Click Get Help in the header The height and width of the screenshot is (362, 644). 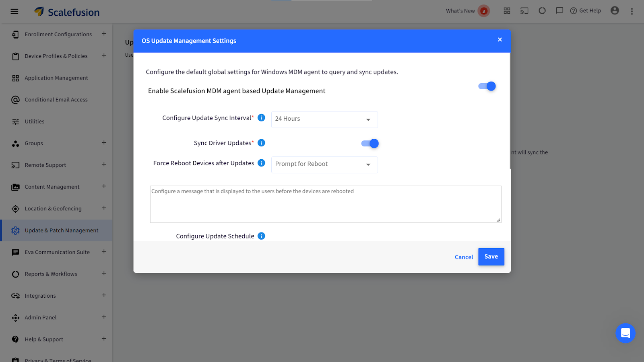(586, 11)
